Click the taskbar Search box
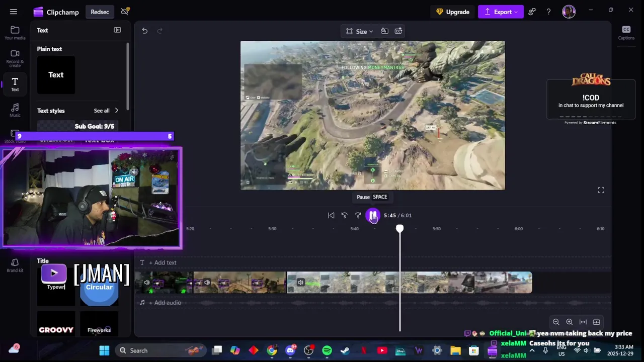This screenshot has width=644, height=362. 161,350
